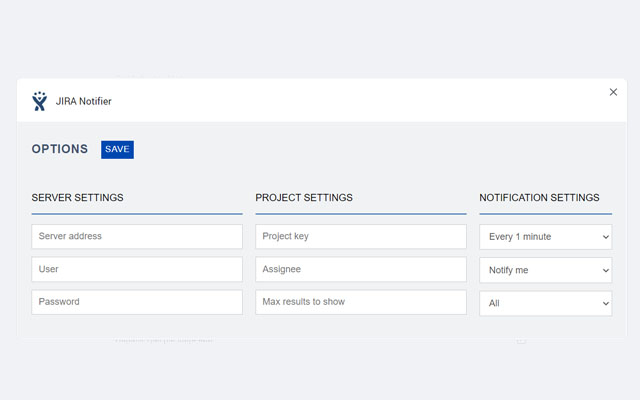Click the Max results to show field
640x400 pixels.
coord(361,302)
